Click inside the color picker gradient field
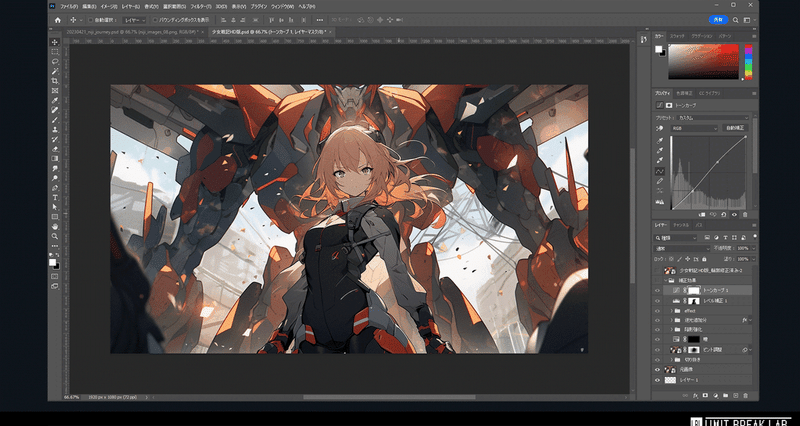Viewport: 800px width, 426px height. (704, 62)
